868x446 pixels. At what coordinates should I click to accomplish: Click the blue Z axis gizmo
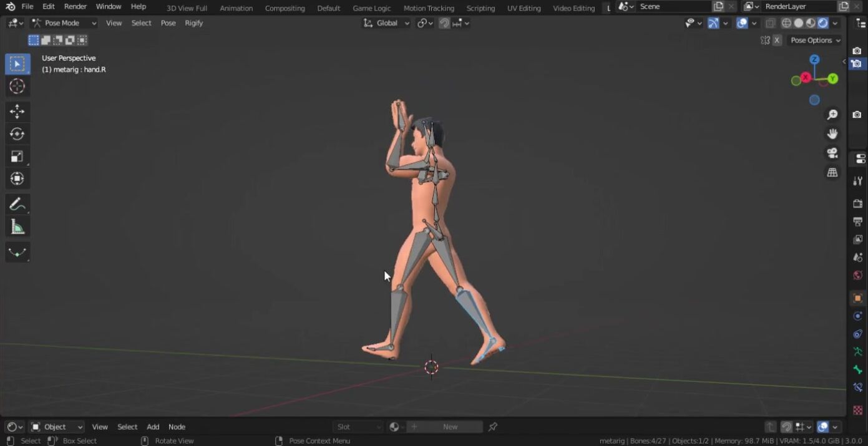pyautogui.click(x=814, y=59)
